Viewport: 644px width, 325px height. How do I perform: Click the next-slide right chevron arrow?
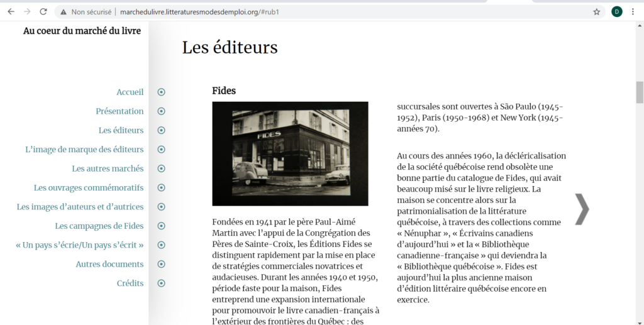coord(582,209)
